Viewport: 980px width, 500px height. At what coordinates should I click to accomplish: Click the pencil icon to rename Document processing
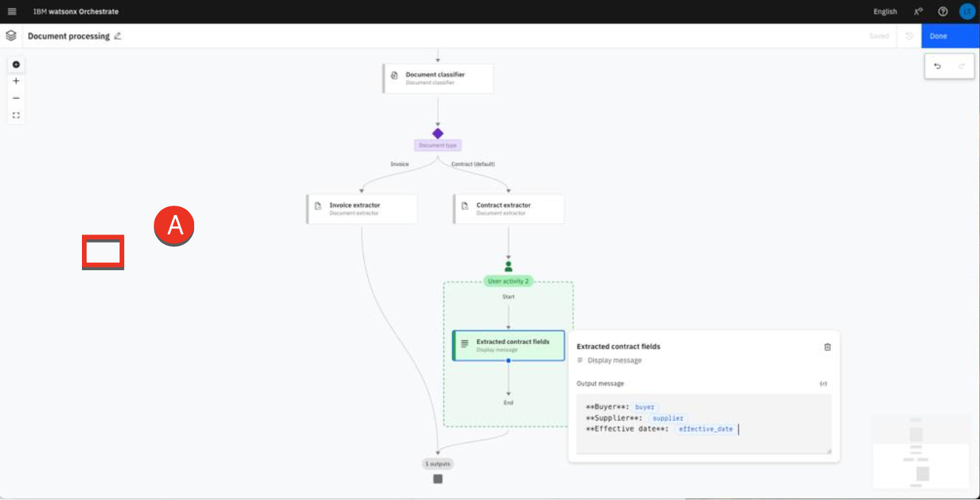pyautogui.click(x=118, y=36)
